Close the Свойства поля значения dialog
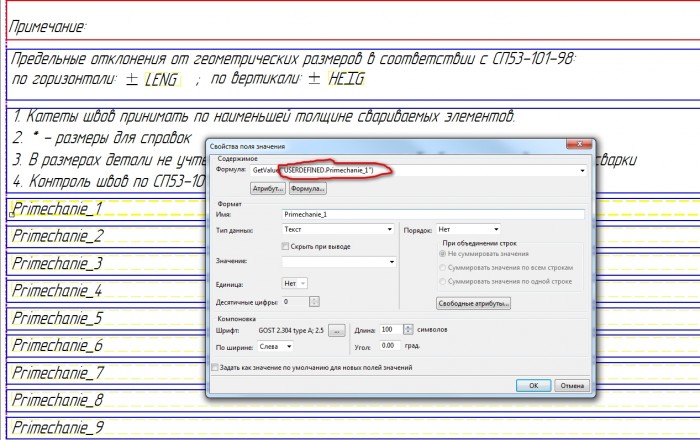Screen dimensions: 700x440 (x=579, y=144)
